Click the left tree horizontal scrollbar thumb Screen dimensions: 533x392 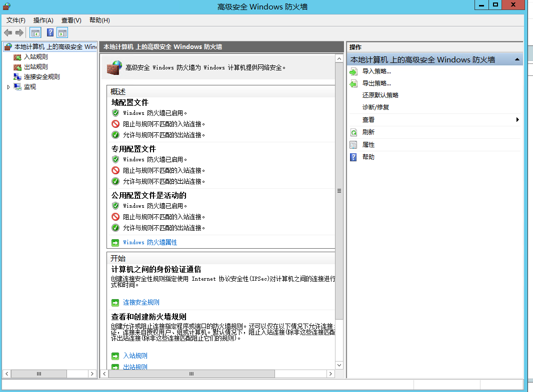tap(39, 374)
